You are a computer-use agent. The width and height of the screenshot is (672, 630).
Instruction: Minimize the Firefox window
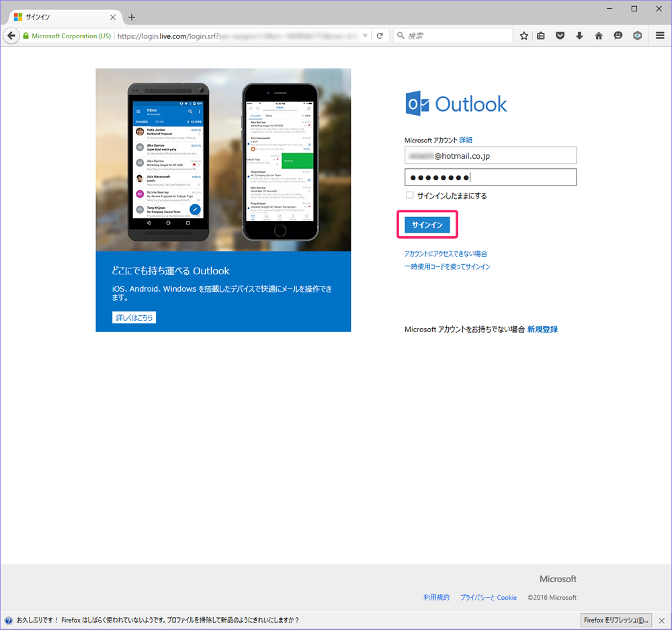[609, 9]
